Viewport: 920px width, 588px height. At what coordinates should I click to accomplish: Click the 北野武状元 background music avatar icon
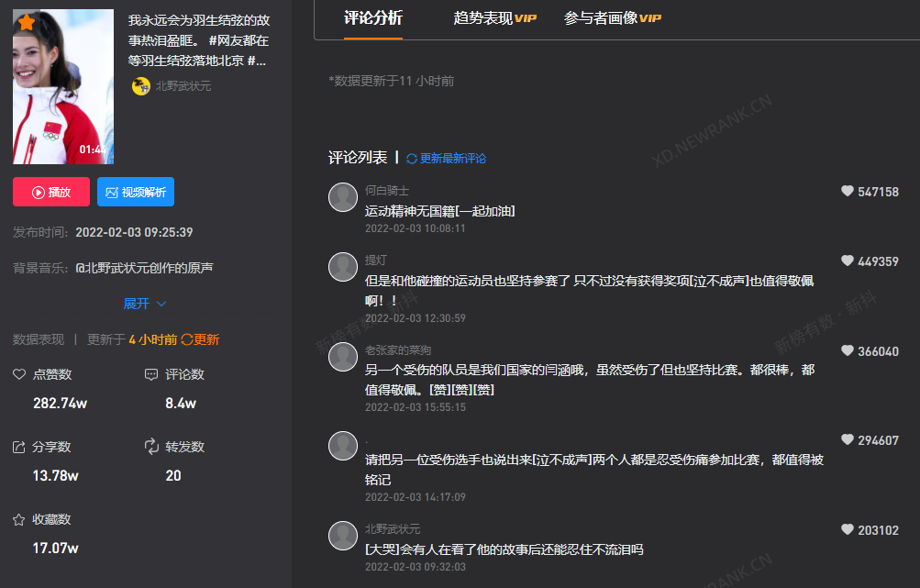tap(140, 87)
